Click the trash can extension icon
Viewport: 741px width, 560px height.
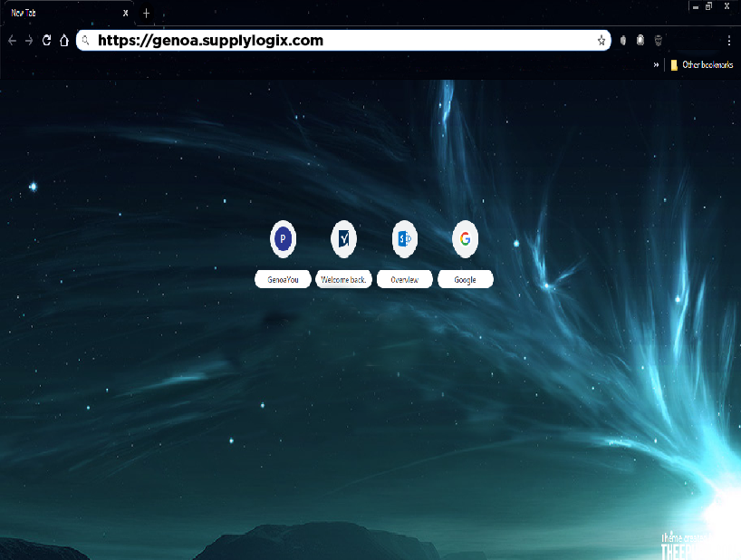[x=659, y=41]
